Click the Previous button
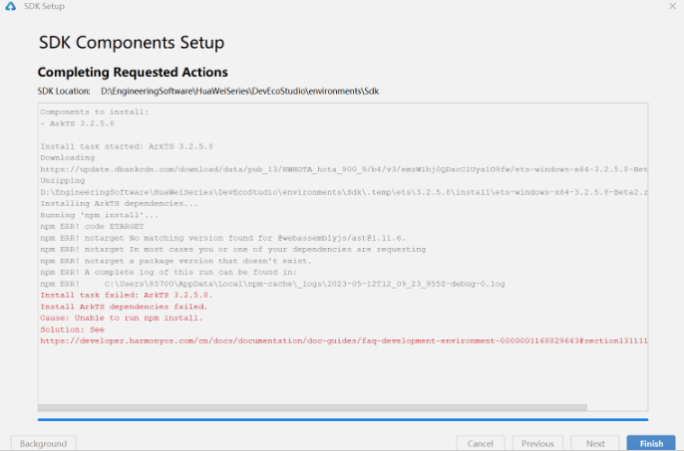 (537, 443)
